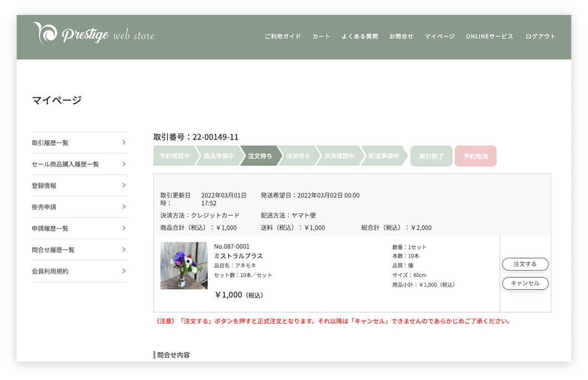Click the anemone flower product thumbnail
Image resolution: width=588 pixels, height=380 pixels.
point(184,266)
